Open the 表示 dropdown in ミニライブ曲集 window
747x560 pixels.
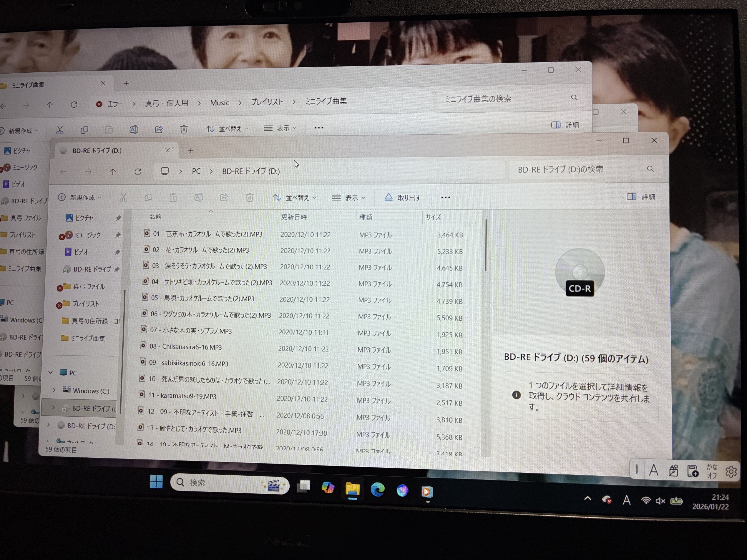coord(280,128)
